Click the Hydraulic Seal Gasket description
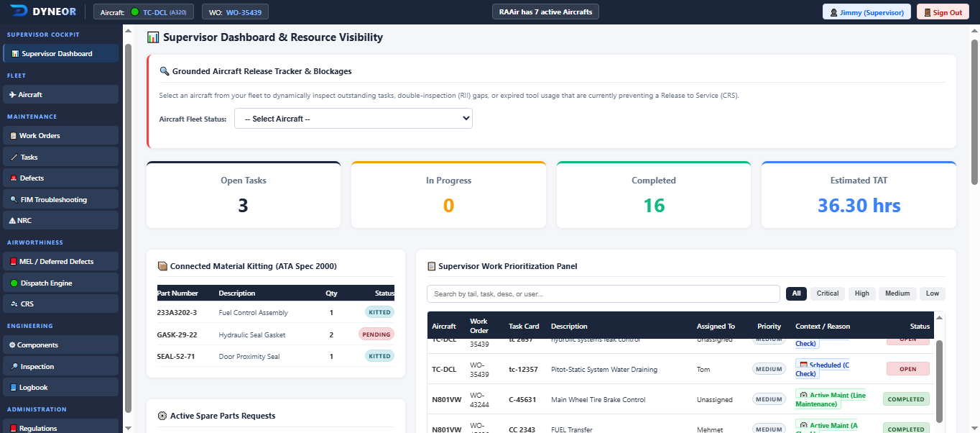This screenshot has width=980, height=433. coord(252,334)
